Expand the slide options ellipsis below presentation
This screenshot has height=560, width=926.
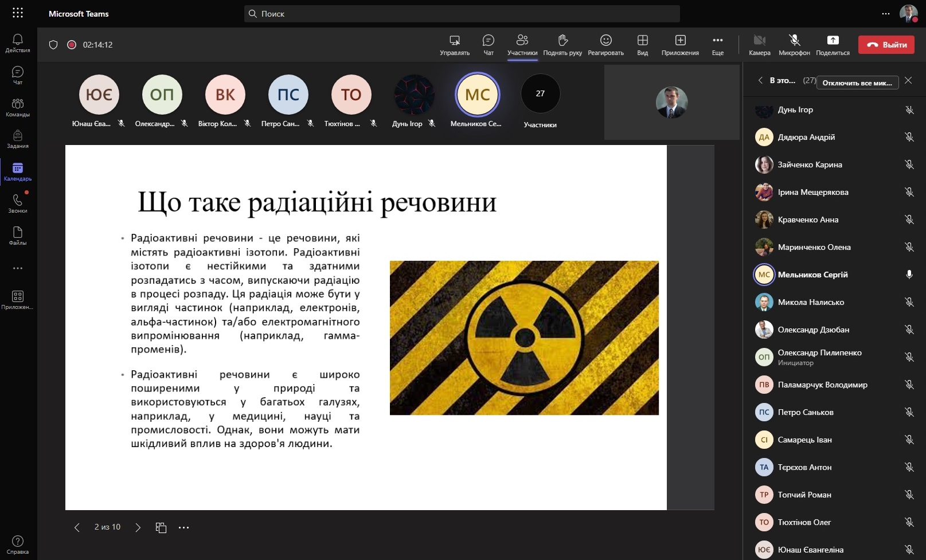click(x=183, y=527)
